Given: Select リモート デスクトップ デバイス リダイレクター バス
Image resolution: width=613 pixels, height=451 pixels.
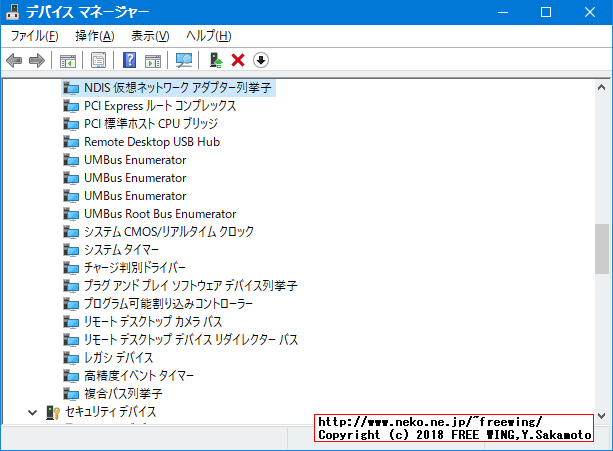Looking at the screenshot, I should click(191, 340).
